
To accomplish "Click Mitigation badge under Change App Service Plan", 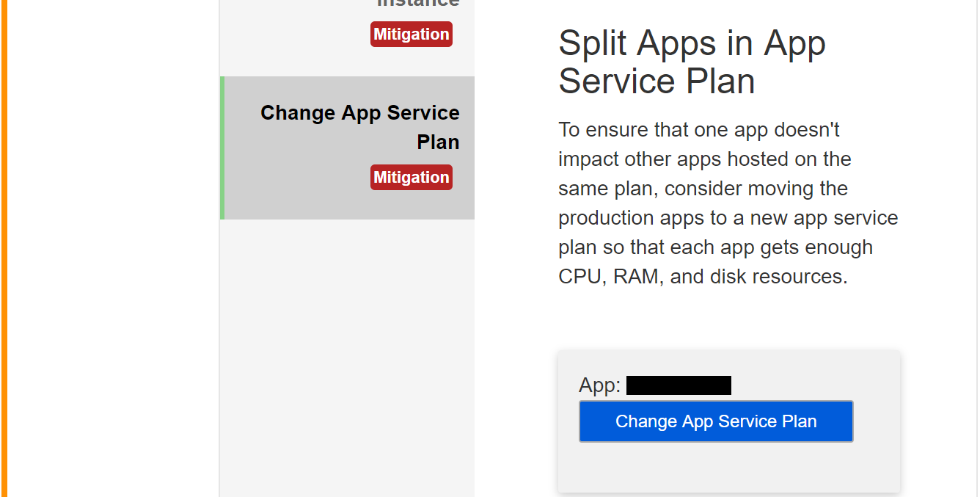I will pyautogui.click(x=411, y=178).
